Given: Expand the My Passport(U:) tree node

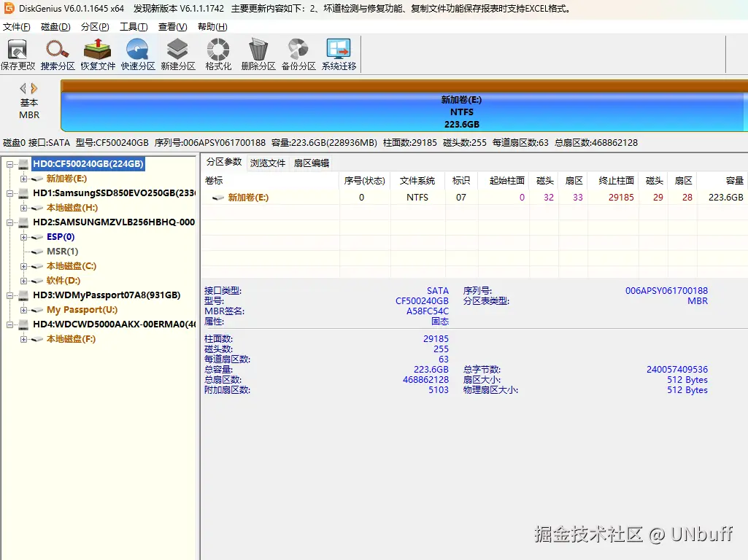Looking at the screenshot, I should (x=23, y=310).
